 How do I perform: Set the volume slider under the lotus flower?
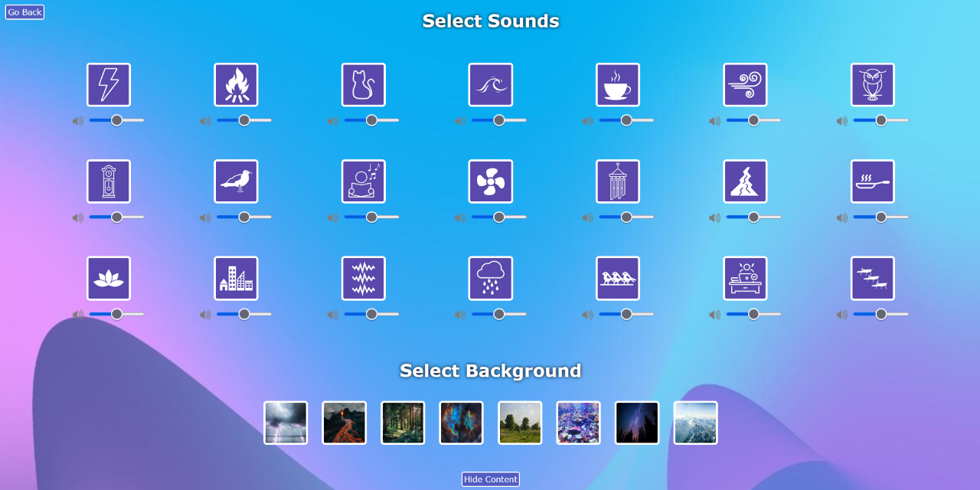(117, 314)
